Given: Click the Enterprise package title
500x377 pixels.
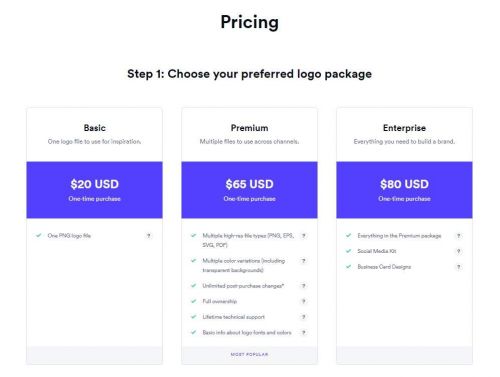Looking at the screenshot, I should pyautogui.click(x=404, y=128).
